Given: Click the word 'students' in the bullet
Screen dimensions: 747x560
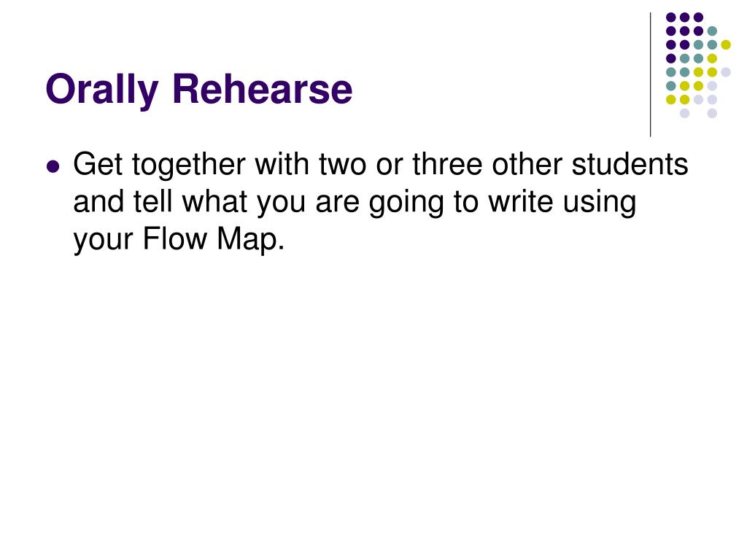Looking at the screenshot, I should click(x=630, y=164).
